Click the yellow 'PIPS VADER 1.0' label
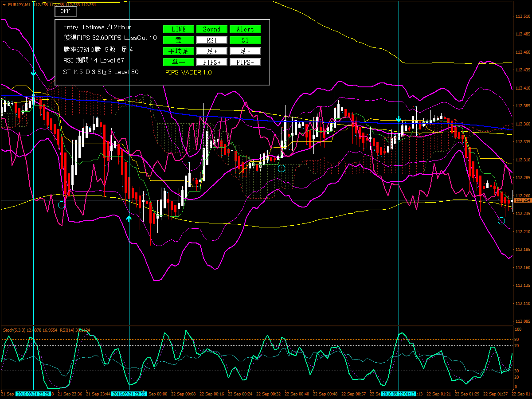 (x=188, y=72)
